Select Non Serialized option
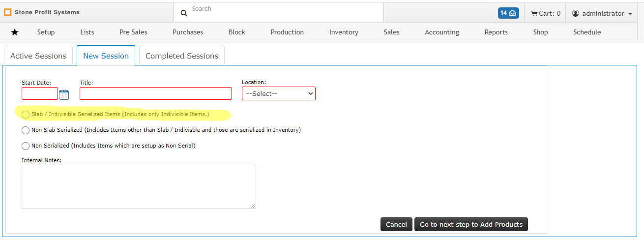Screen dimensions: 644x240 (x=26, y=146)
